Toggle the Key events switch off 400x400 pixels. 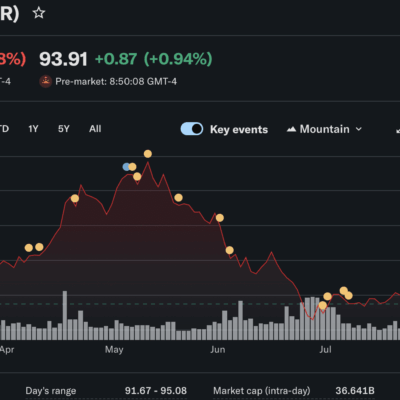(x=192, y=129)
